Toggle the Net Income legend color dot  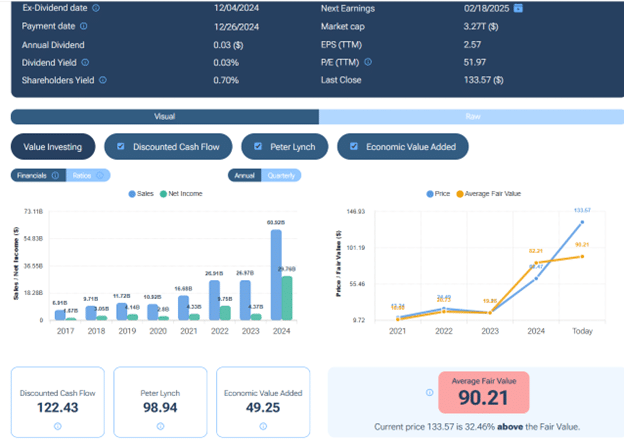pyautogui.click(x=162, y=193)
